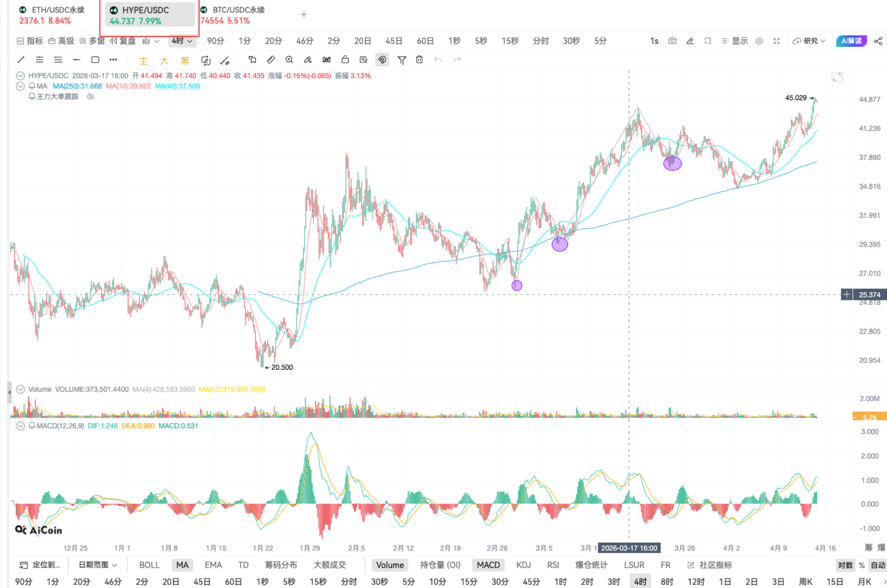
Task: Click the undo arrow icon
Action: [x=439, y=60]
